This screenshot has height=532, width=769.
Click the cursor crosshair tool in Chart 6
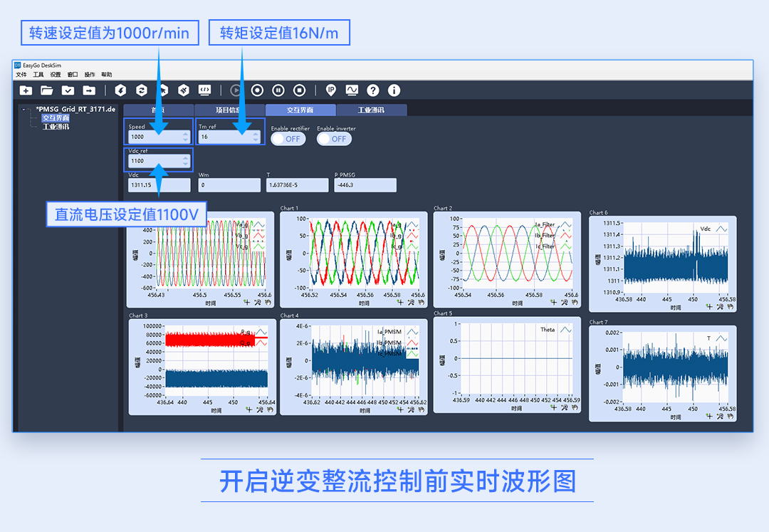(x=709, y=307)
